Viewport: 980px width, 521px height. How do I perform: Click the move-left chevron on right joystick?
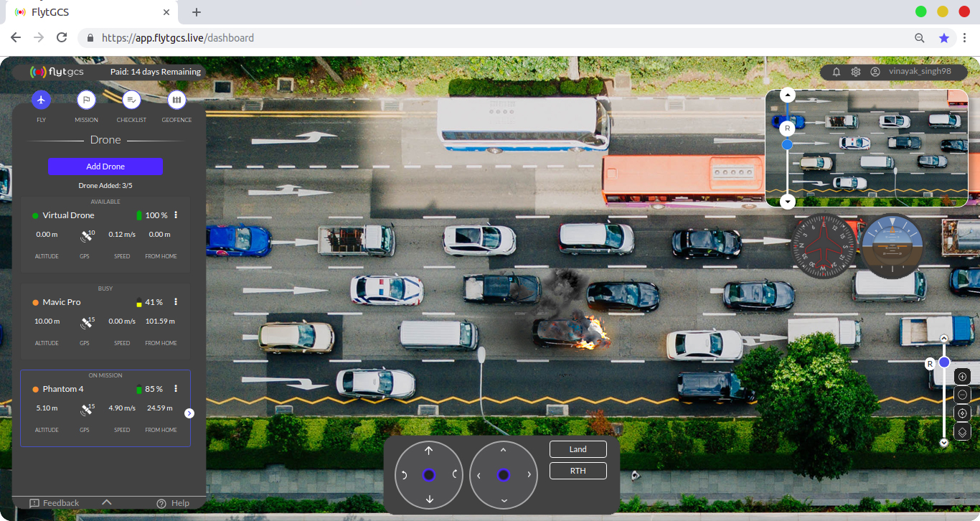point(479,475)
